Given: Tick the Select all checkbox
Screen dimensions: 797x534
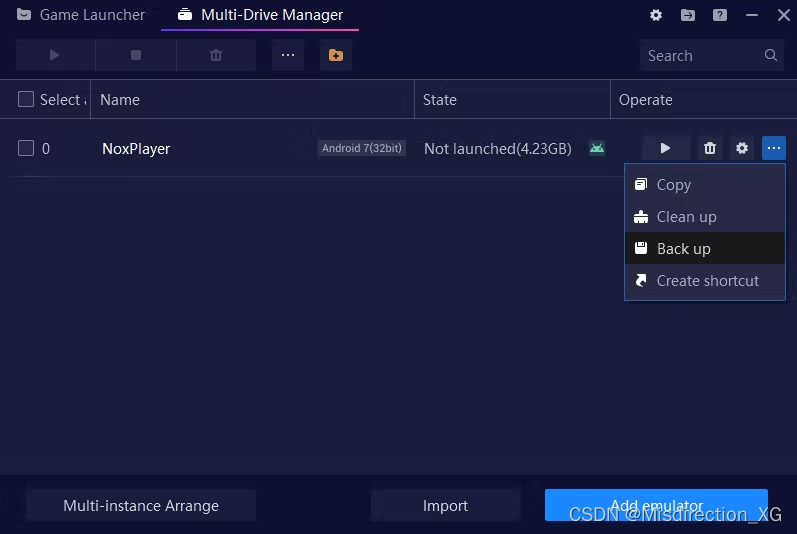Looking at the screenshot, I should 26,99.
